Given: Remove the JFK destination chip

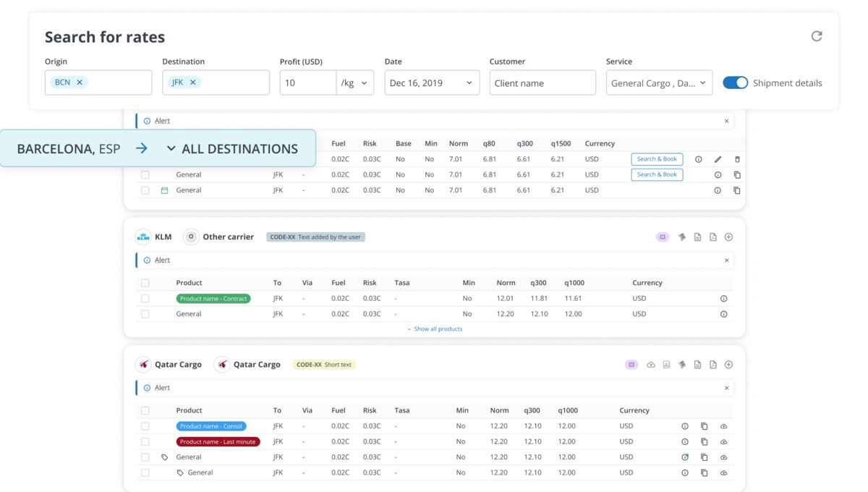Looking at the screenshot, I should pos(193,82).
